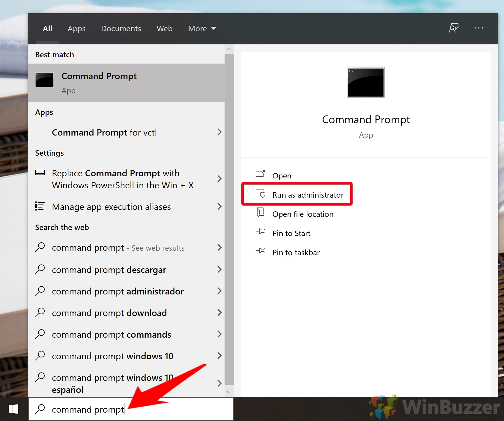Click Command Prompt icon in best match
504x421 pixels.
pyautogui.click(x=44, y=80)
